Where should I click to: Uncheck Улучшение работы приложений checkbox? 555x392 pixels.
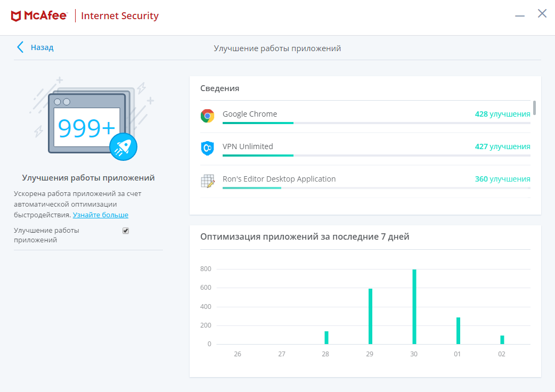(126, 231)
